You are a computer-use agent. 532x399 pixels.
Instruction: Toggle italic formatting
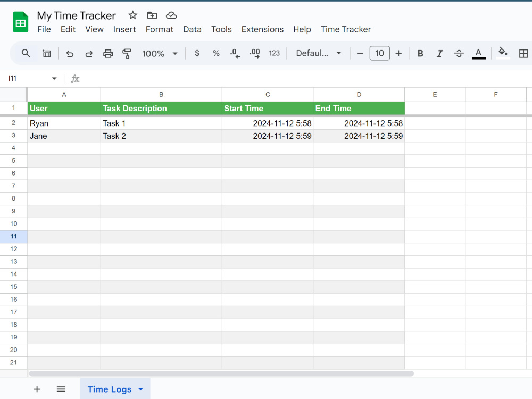[x=439, y=53]
